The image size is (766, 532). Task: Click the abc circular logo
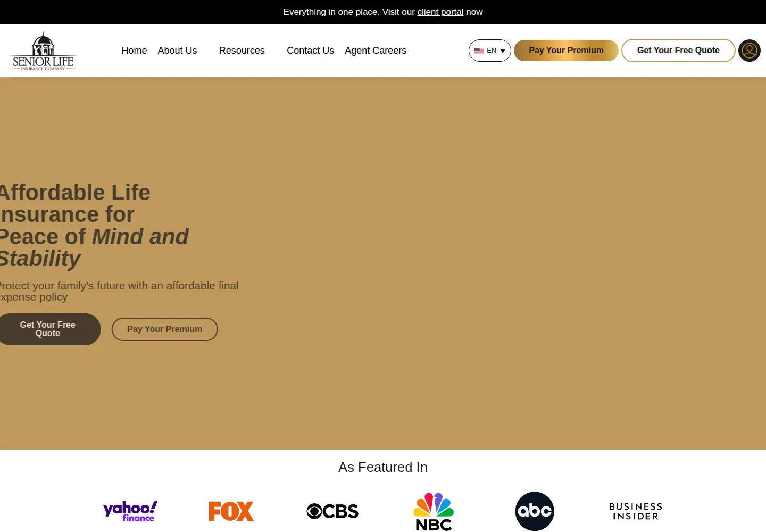click(535, 511)
